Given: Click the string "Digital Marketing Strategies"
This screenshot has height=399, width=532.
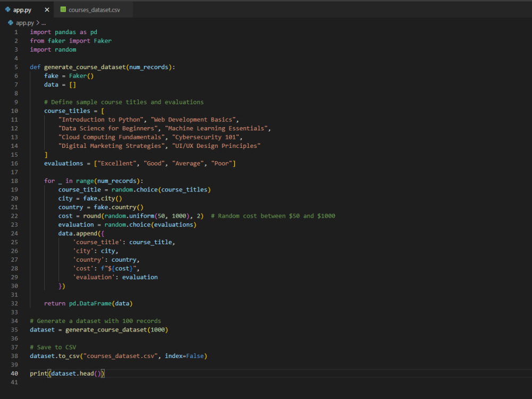Looking at the screenshot, I should click(x=112, y=146).
